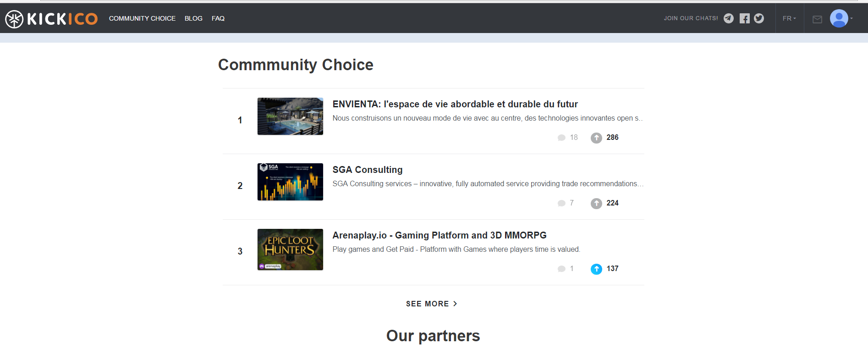Click the vote count 286
The image size is (868, 355).
612,138
